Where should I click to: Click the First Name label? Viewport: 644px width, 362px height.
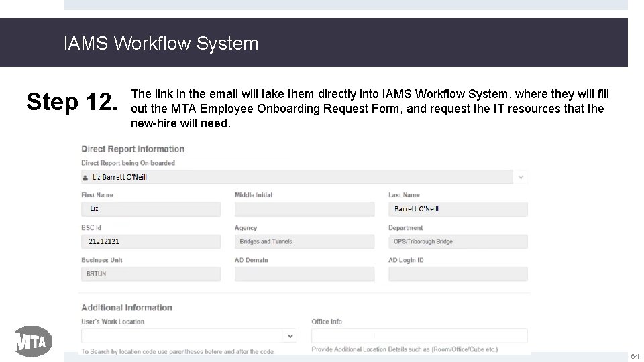(x=97, y=195)
